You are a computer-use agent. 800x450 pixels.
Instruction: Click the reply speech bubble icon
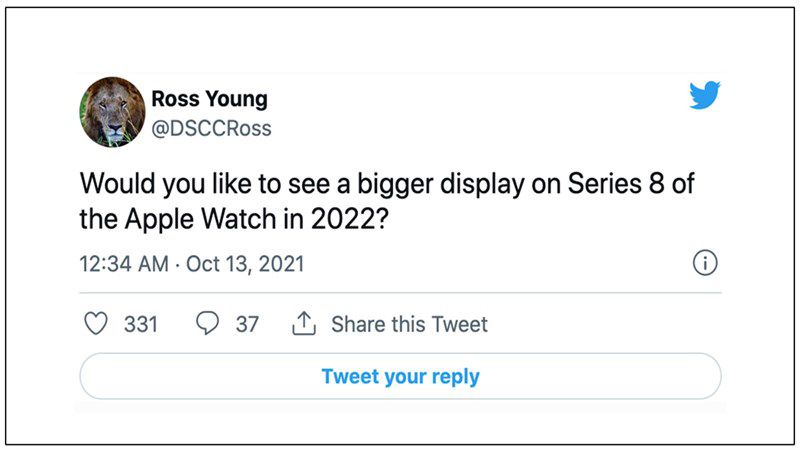[209, 324]
